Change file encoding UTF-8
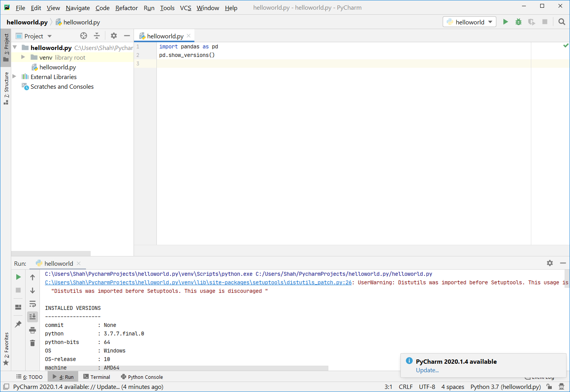This screenshot has width=570, height=392. tap(427, 387)
